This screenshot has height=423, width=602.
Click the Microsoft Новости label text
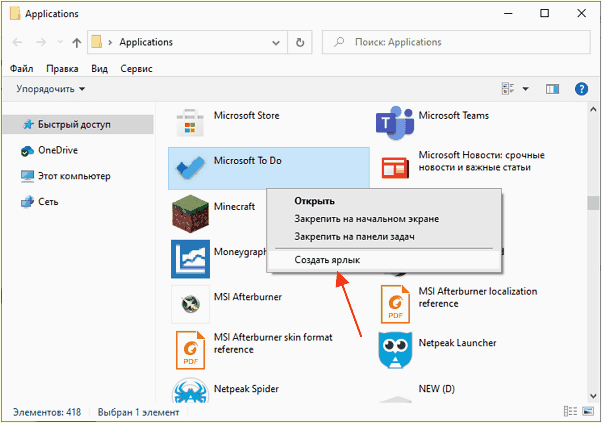click(x=481, y=161)
